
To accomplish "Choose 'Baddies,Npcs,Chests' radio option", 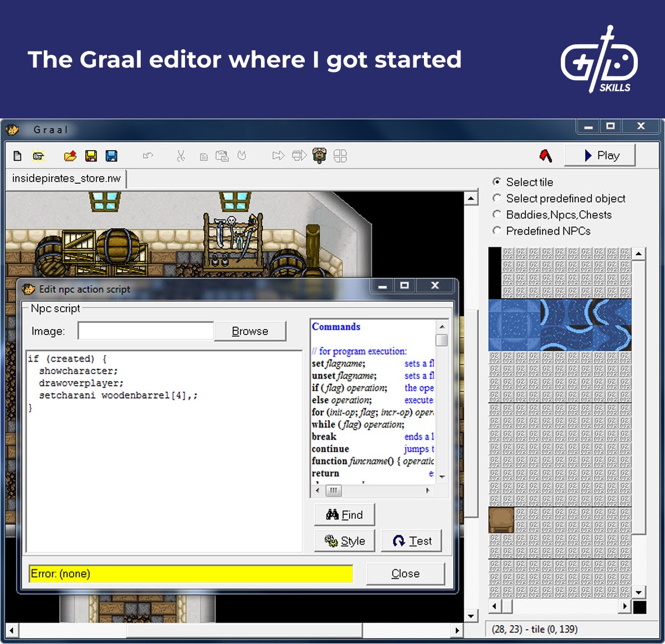I will coord(497,214).
